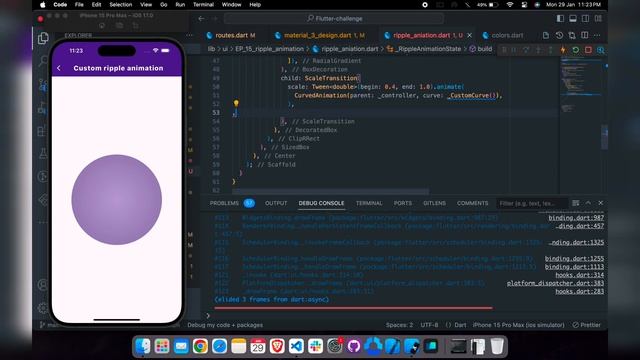
Task: Open more editor actions ellipsis
Action: 597,36
